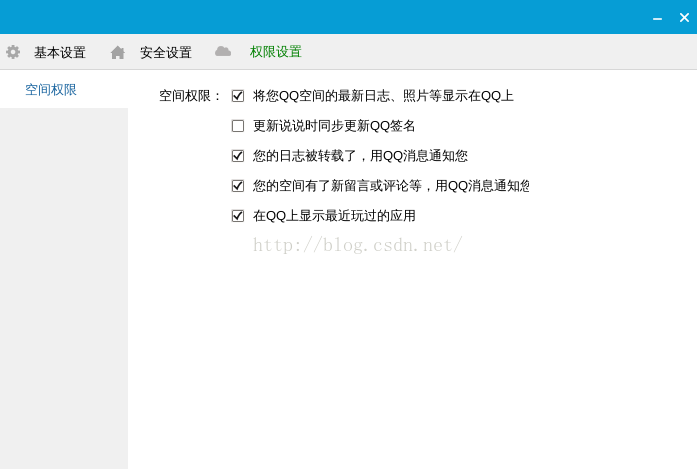This screenshot has width=697, height=469.
Task: Minimize the settings window
Action: (x=657, y=18)
